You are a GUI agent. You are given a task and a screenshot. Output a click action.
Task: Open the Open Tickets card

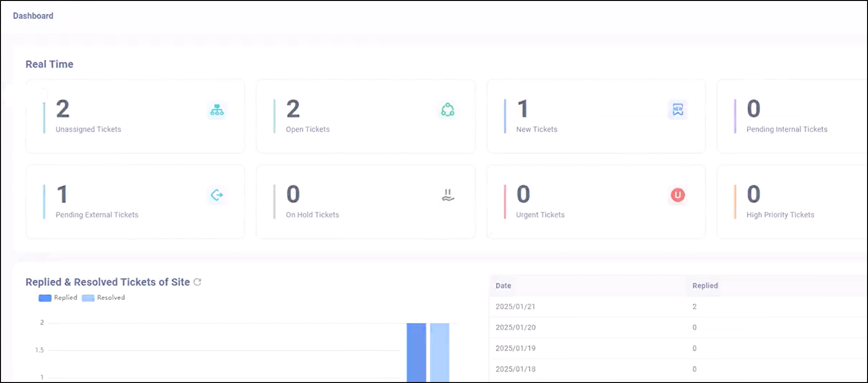[x=366, y=116]
